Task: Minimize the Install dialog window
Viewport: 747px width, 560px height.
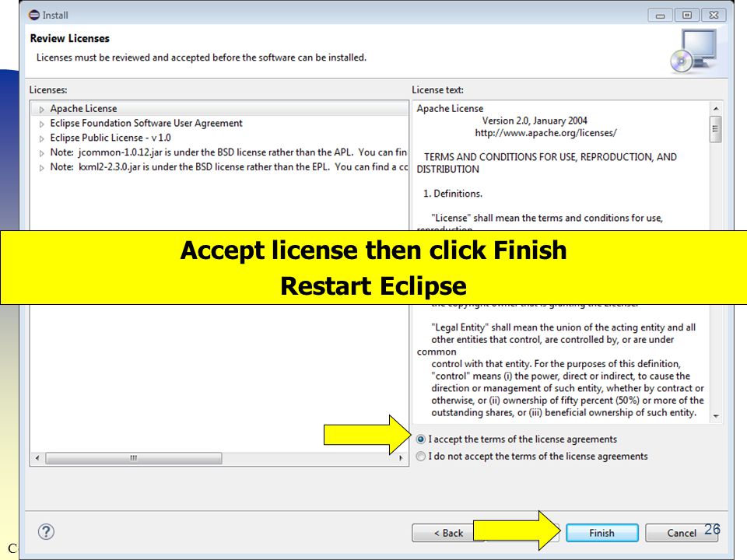Action: click(x=661, y=16)
